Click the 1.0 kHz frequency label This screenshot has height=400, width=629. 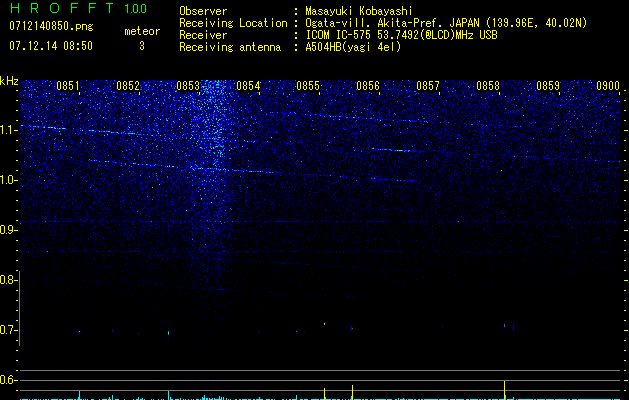pyautogui.click(x=8, y=180)
